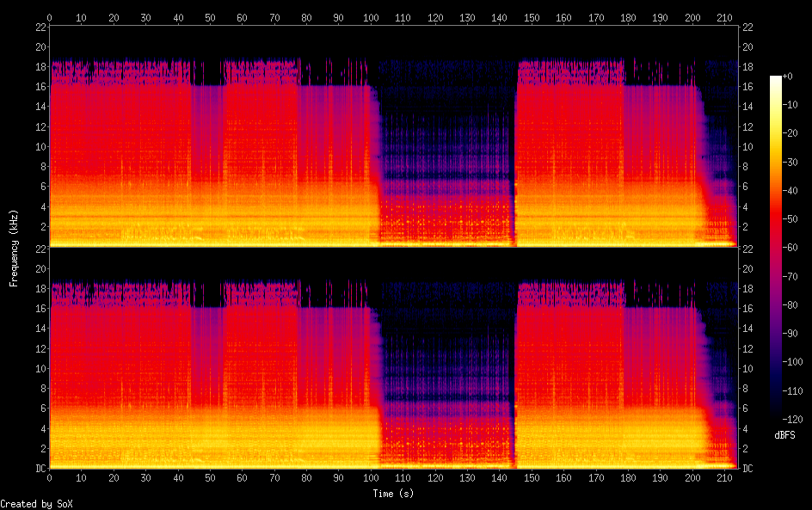The width and height of the screenshot is (812, 510).
Task: Click the "100" tick on the bottom time axis
Action: [x=371, y=478]
